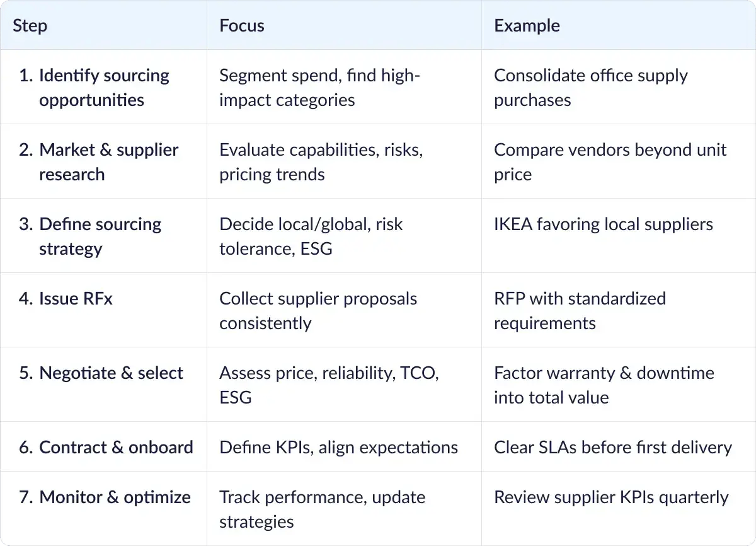Click the Example column header
Screen dimensions: 756x546
pos(527,26)
